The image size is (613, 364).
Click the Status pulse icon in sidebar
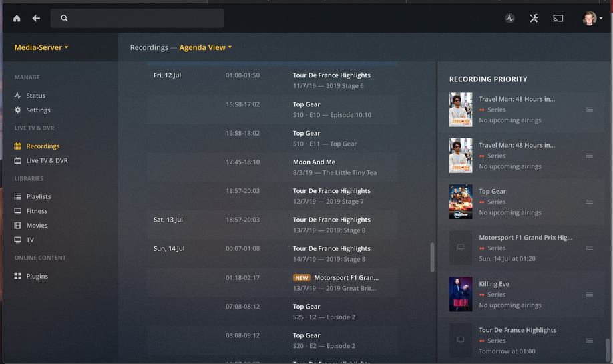click(17, 96)
